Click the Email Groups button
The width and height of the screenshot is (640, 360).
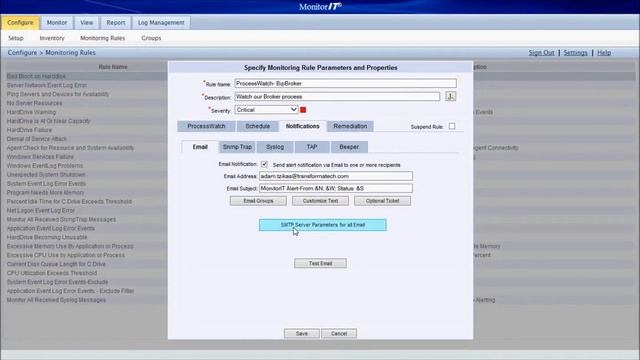pos(258,201)
